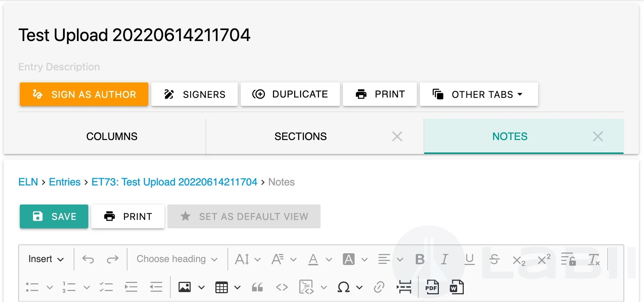Expand the Insert menu in editor
The height and width of the screenshot is (302, 644).
point(46,259)
